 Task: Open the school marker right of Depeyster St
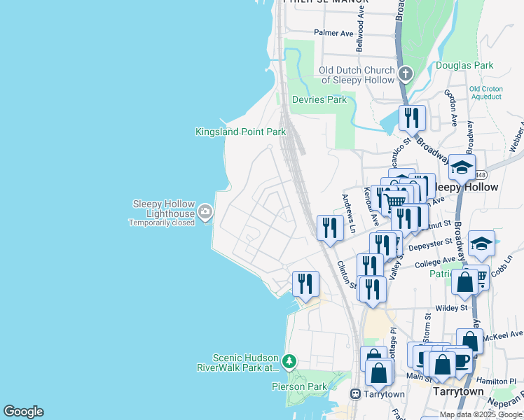(x=481, y=244)
